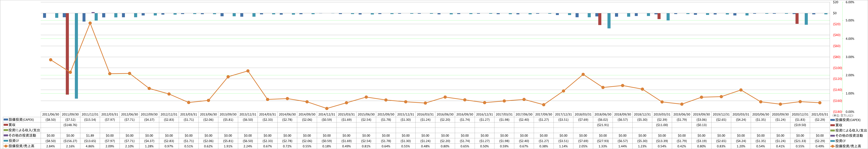Select その他の投資活動 row label in data table
Image resolution: width=868 pixels, height=149 pixels.
pyautogui.click(x=22, y=136)
